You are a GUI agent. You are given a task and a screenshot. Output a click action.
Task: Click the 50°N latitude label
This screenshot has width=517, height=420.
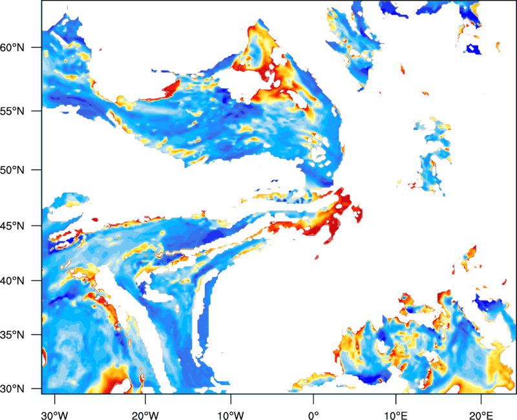click(13, 170)
